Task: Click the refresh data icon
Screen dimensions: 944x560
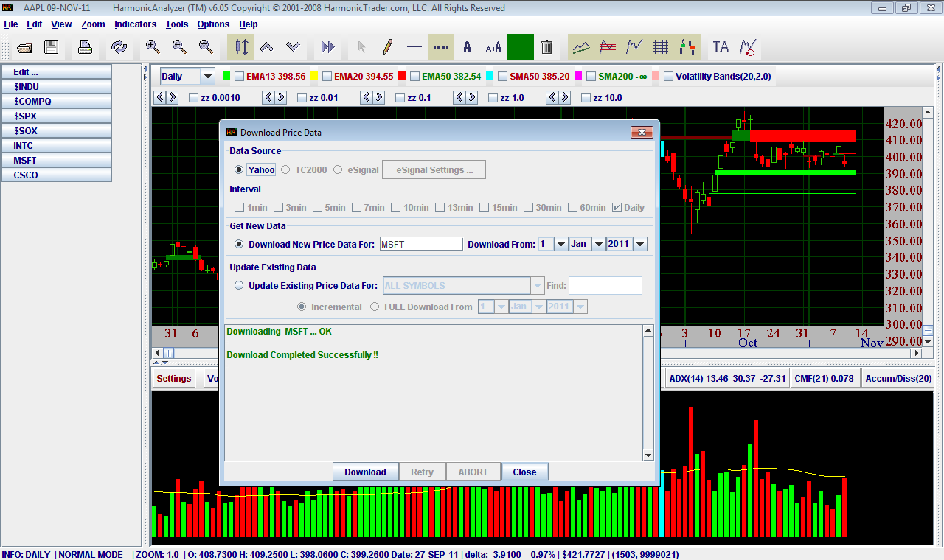Action: click(119, 47)
